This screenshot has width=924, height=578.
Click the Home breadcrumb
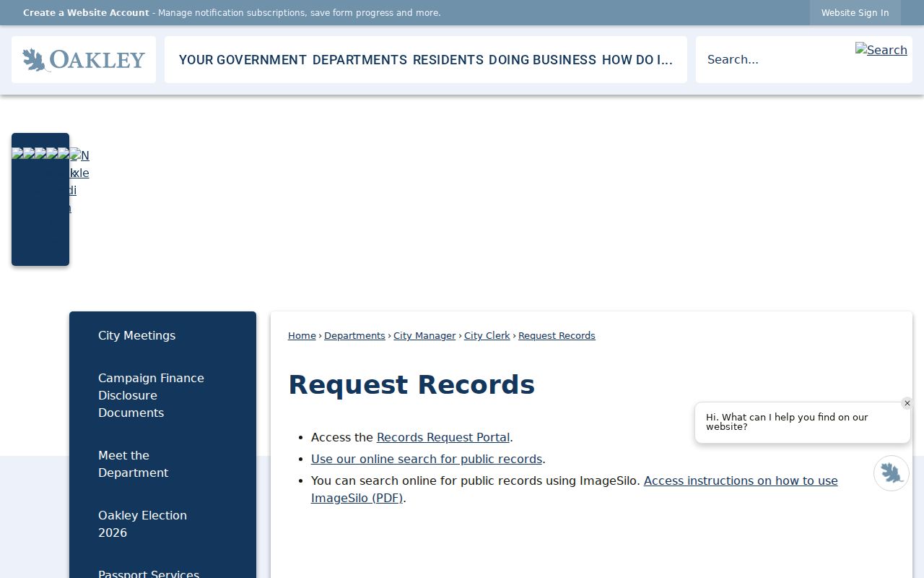coord(302,335)
